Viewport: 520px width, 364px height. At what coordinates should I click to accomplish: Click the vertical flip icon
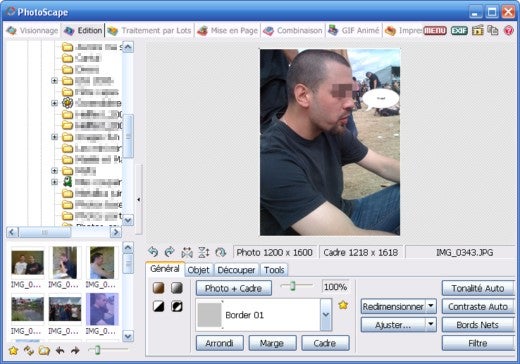[204, 252]
